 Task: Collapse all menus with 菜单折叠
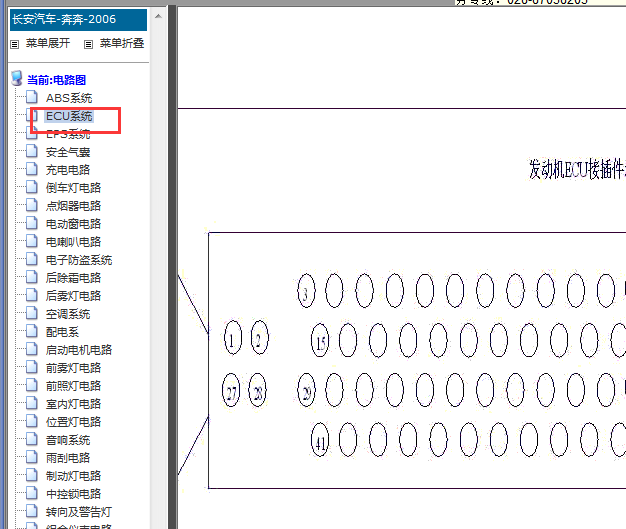pos(121,43)
